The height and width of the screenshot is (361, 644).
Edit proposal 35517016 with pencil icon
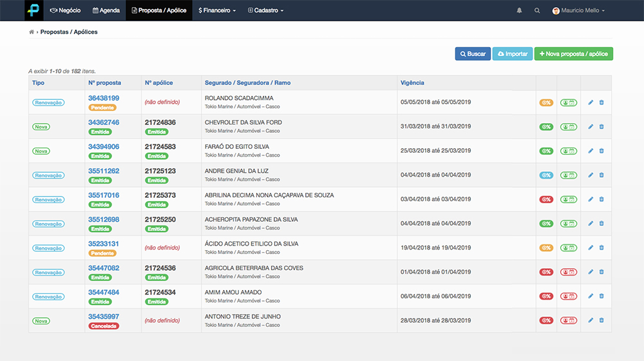pos(591,199)
